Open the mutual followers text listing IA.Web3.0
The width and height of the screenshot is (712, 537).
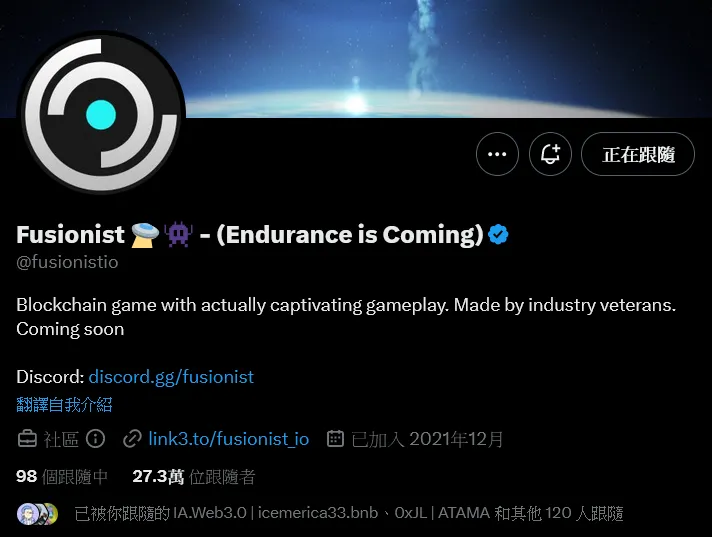(x=349, y=513)
